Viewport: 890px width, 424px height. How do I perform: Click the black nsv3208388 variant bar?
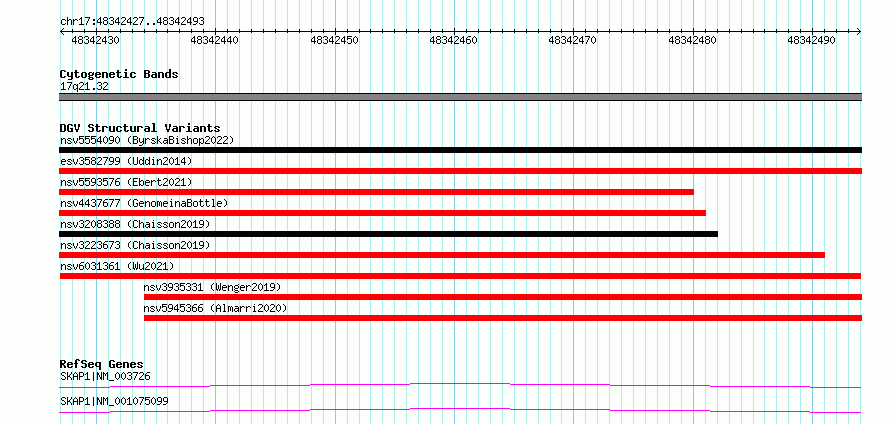[x=389, y=234]
